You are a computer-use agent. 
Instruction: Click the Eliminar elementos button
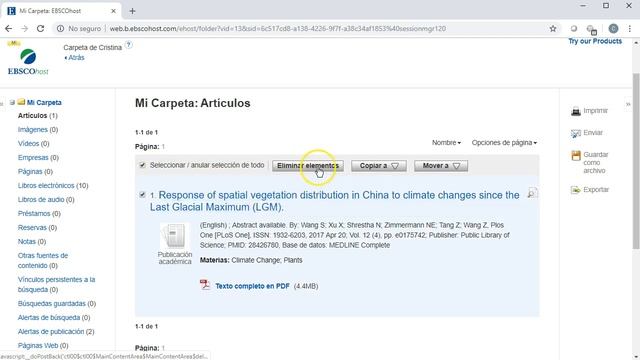click(x=308, y=166)
